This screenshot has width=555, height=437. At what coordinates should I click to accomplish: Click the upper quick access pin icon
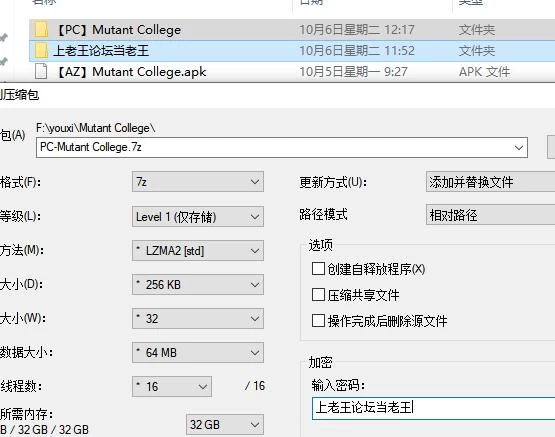point(4,37)
